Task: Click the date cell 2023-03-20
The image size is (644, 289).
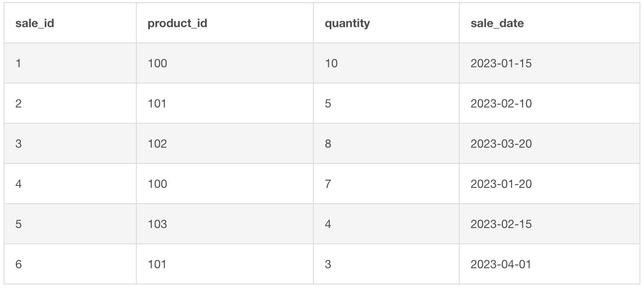Action: click(501, 144)
